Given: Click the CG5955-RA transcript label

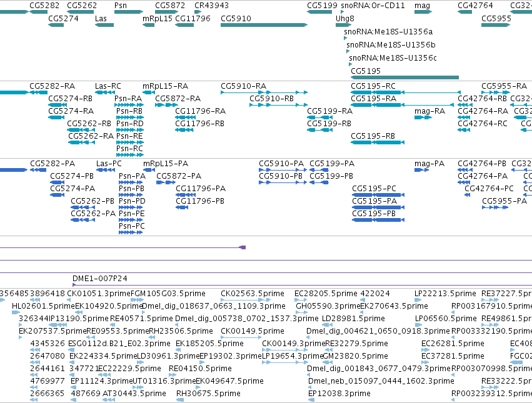Looking at the screenshot, I should pos(504,86).
